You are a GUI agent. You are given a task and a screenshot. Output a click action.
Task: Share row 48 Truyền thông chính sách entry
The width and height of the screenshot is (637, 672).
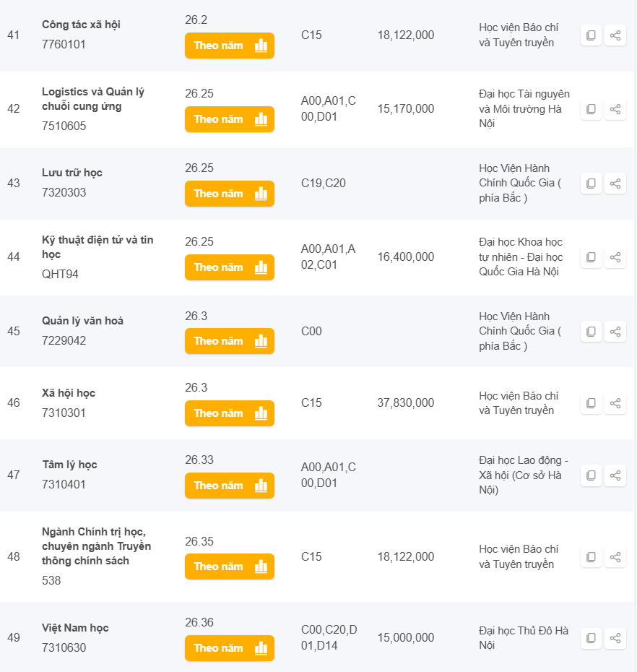615,557
